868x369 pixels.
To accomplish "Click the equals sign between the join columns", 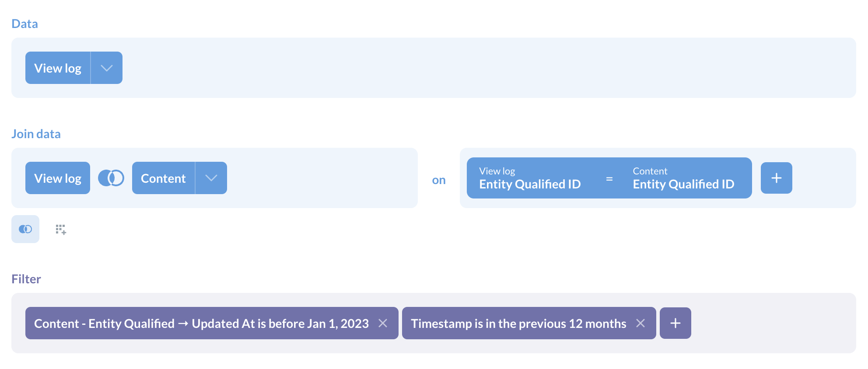I will (x=609, y=178).
